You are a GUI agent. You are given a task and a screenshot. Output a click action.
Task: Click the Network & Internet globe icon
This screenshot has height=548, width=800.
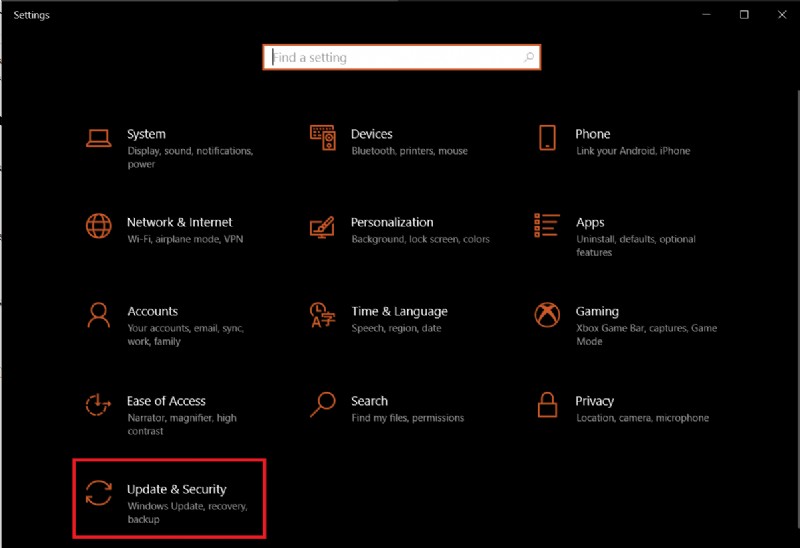[98, 227]
